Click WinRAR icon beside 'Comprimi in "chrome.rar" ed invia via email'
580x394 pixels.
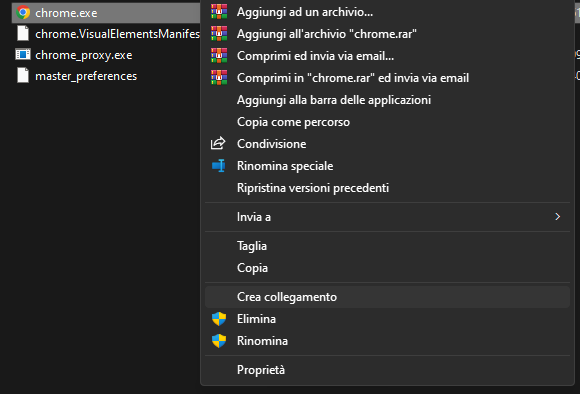click(x=219, y=78)
